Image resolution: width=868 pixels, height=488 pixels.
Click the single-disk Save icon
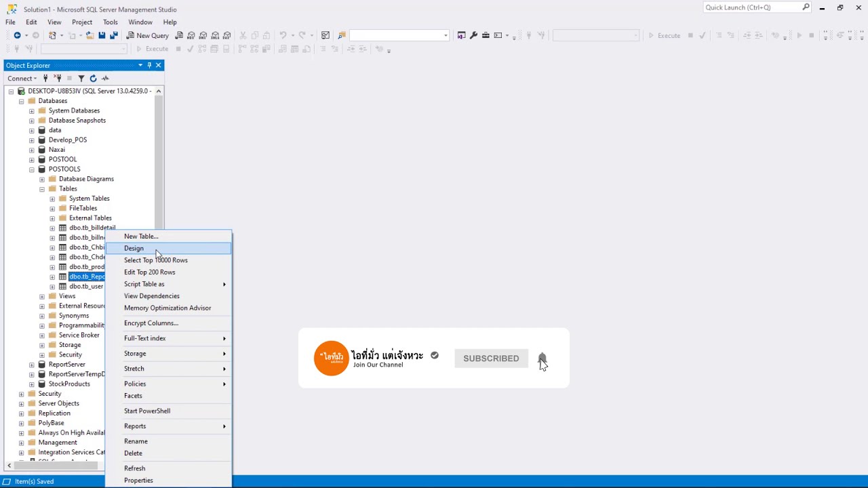coord(102,35)
